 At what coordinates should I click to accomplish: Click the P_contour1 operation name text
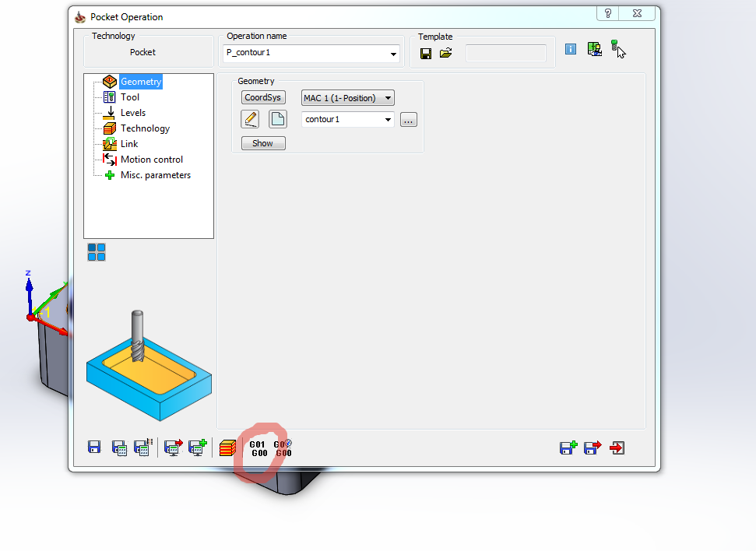pos(248,53)
